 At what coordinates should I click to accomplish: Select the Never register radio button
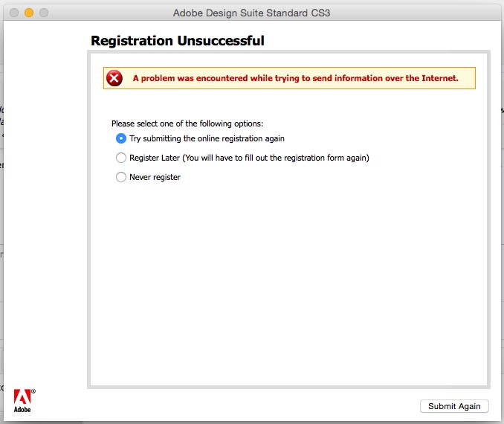(121, 177)
